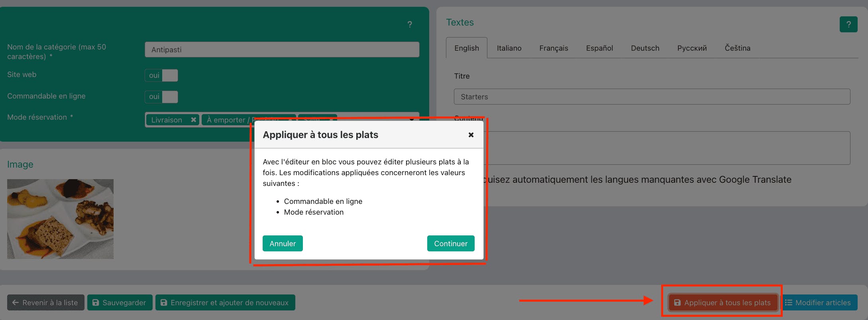Remove the Livraison tag with its x

click(193, 120)
